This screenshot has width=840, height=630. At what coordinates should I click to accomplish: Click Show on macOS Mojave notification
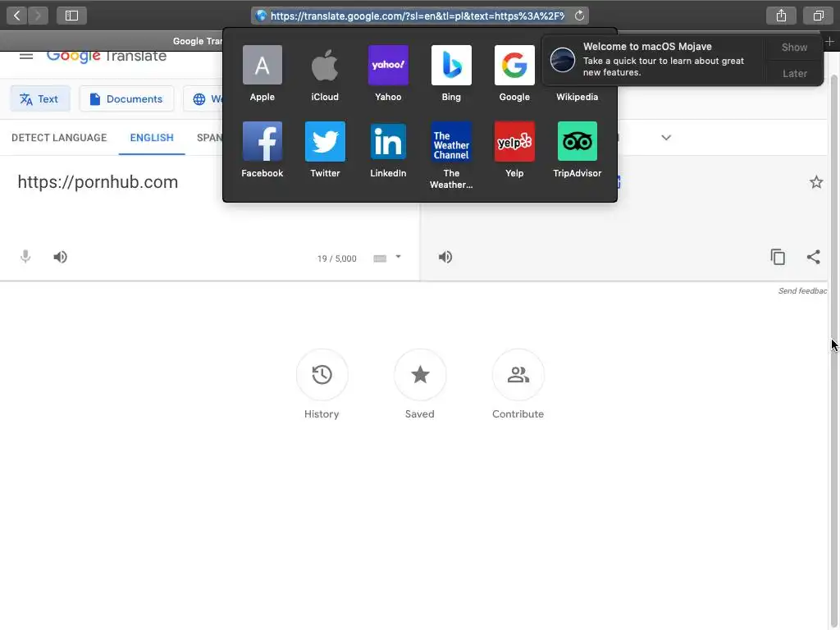pyautogui.click(x=794, y=47)
